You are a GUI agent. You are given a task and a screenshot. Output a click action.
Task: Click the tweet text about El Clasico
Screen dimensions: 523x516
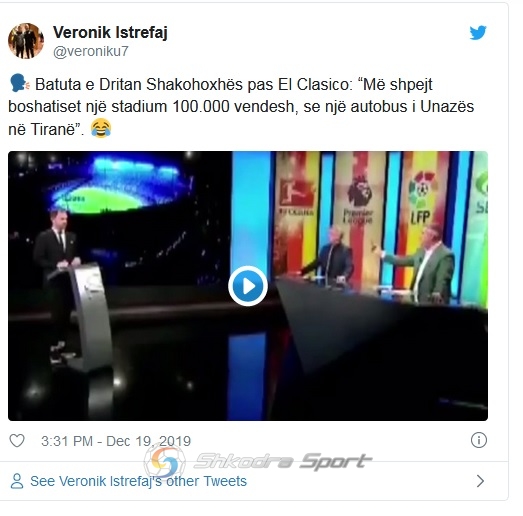(241, 106)
